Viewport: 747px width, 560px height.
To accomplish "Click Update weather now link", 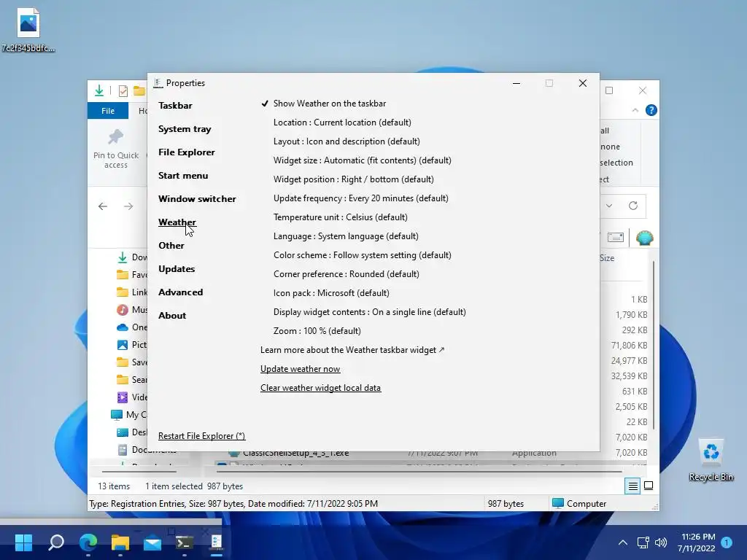I will tap(300, 369).
